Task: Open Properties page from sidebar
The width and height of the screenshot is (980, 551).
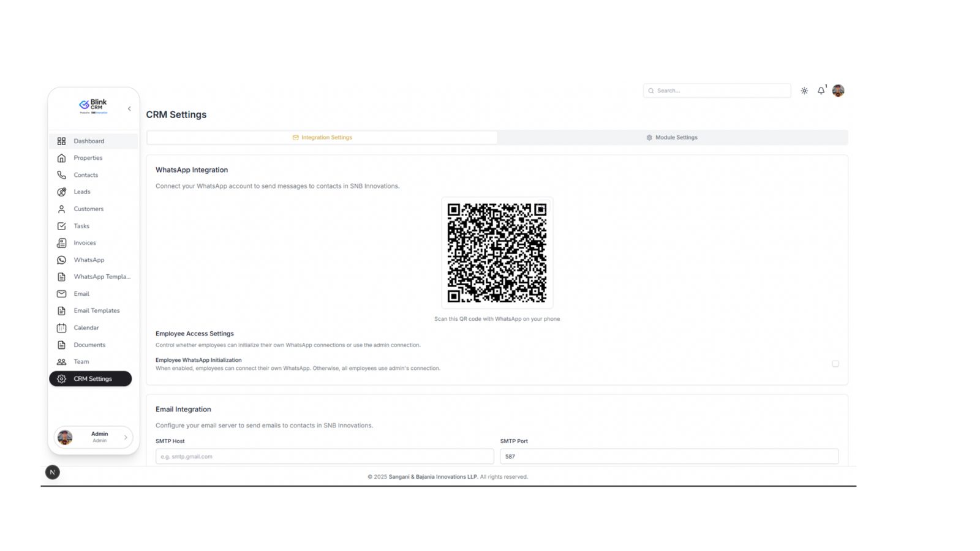Action: pos(93,158)
